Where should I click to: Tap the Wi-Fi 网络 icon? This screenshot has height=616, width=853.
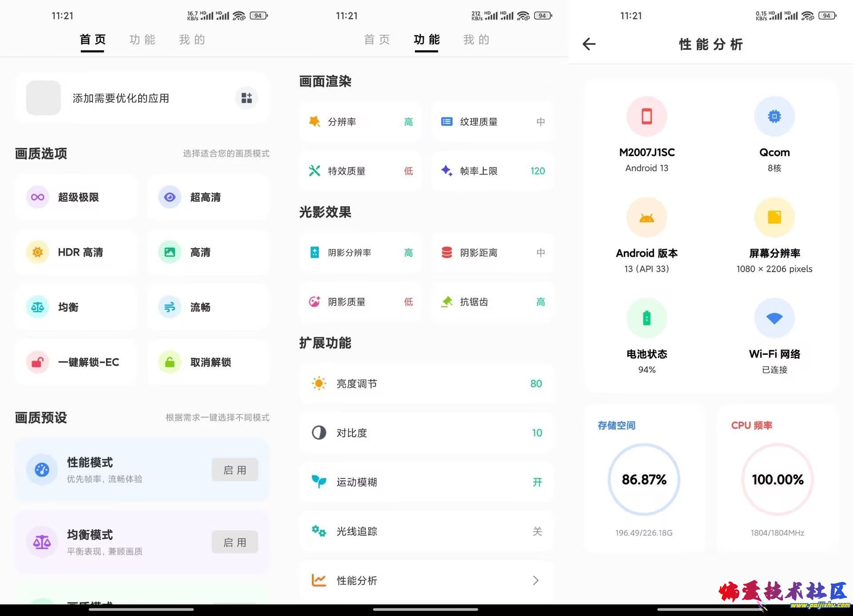[x=774, y=318]
